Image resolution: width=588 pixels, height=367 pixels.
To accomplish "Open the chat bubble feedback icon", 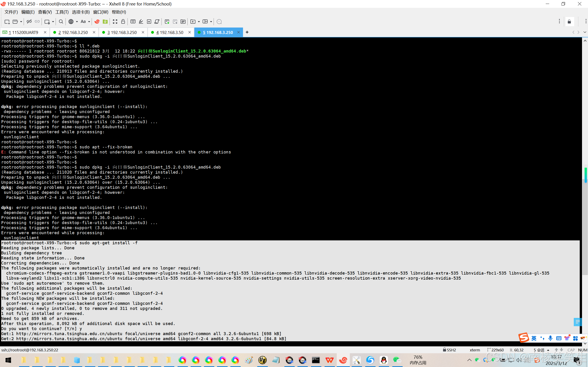I will (x=219, y=22).
